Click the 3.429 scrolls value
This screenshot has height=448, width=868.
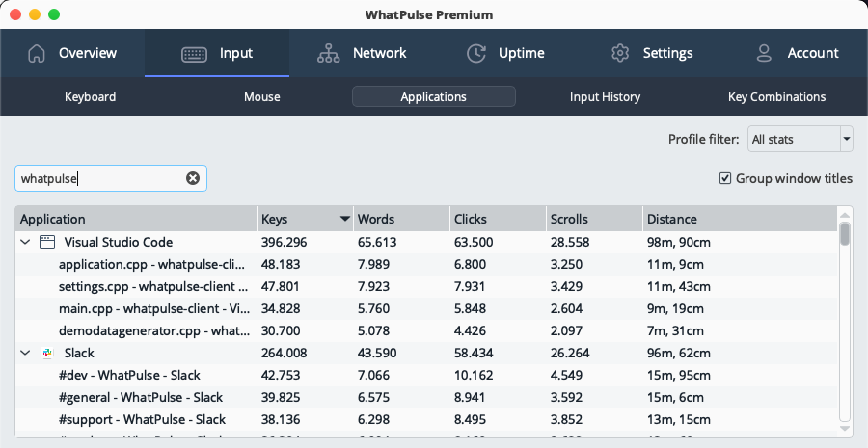pos(566,286)
